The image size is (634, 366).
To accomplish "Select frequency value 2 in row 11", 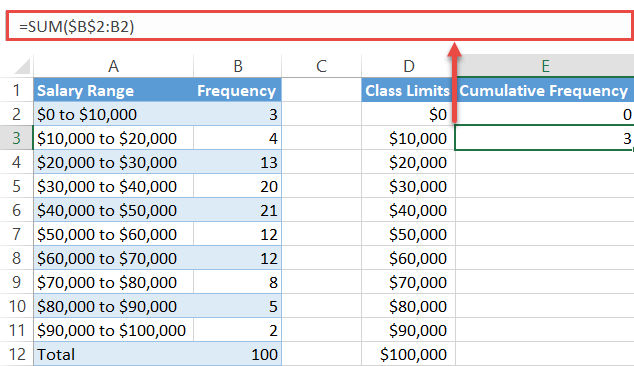I will point(238,330).
